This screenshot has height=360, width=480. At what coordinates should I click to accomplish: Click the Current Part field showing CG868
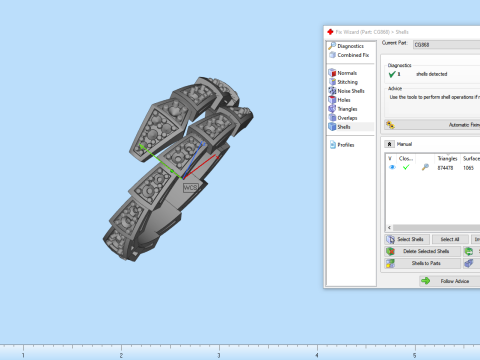(446, 45)
